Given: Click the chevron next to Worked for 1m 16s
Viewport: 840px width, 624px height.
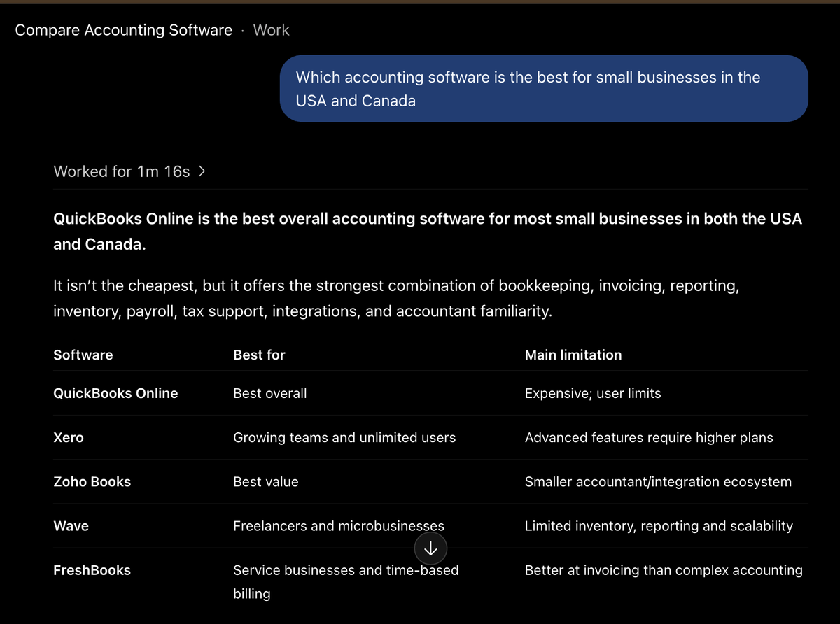Looking at the screenshot, I should click(x=202, y=171).
